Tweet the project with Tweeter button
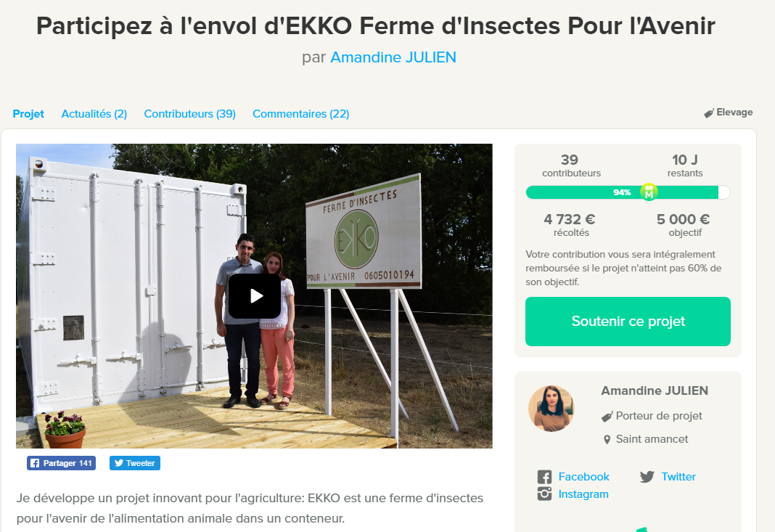The height and width of the screenshot is (532, 775). click(135, 463)
